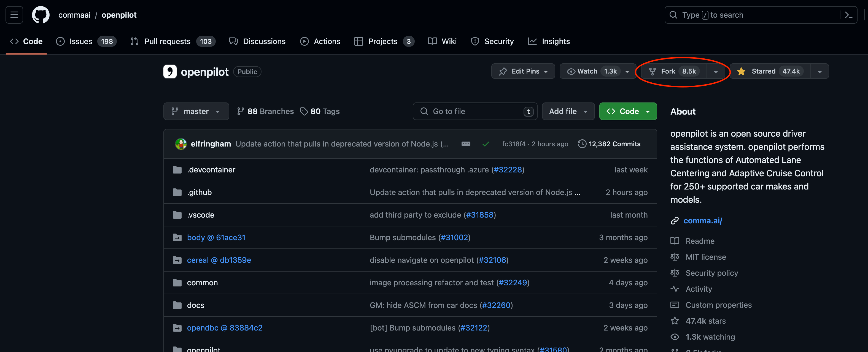Go to the GitHub homepage logo
Screen dimensions: 868x352
pyautogui.click(x=41, y=15)
